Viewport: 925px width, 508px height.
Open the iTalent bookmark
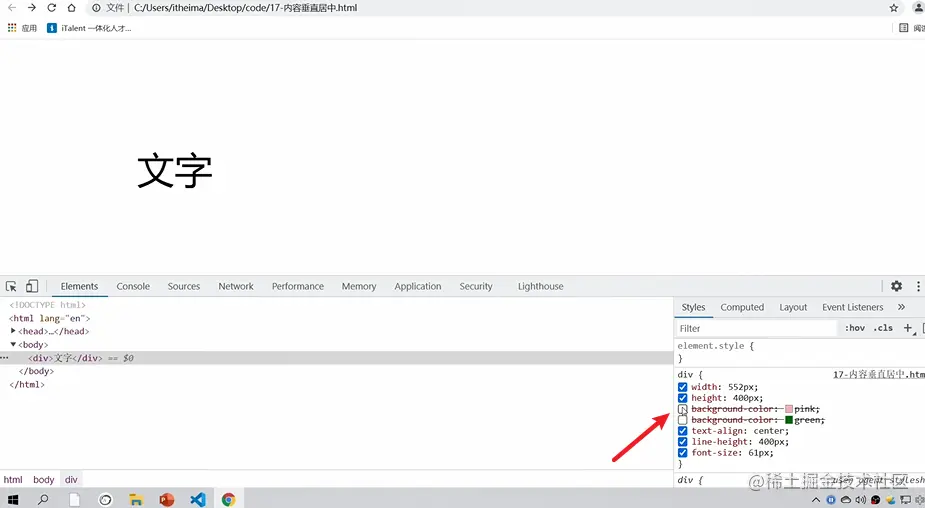click(x=89, y=28)
